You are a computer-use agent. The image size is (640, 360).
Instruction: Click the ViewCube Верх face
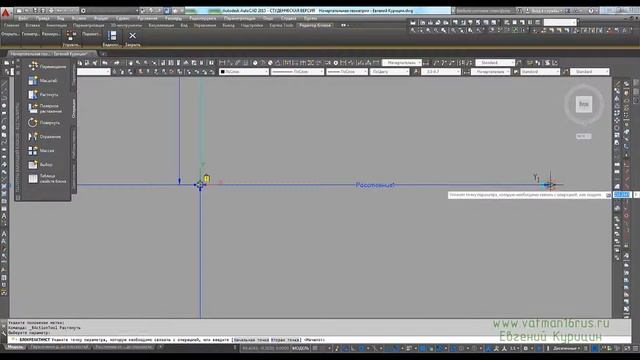point(584,104)
